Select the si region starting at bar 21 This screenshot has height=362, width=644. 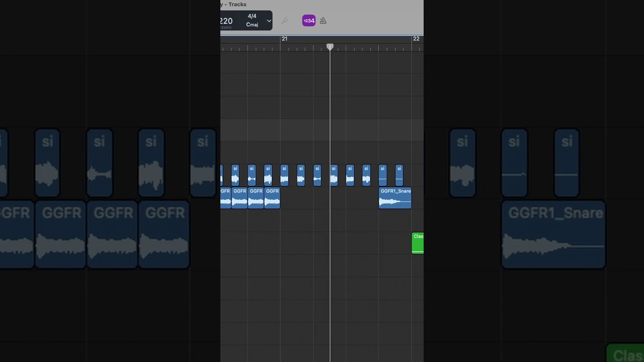tap(284, 175)
